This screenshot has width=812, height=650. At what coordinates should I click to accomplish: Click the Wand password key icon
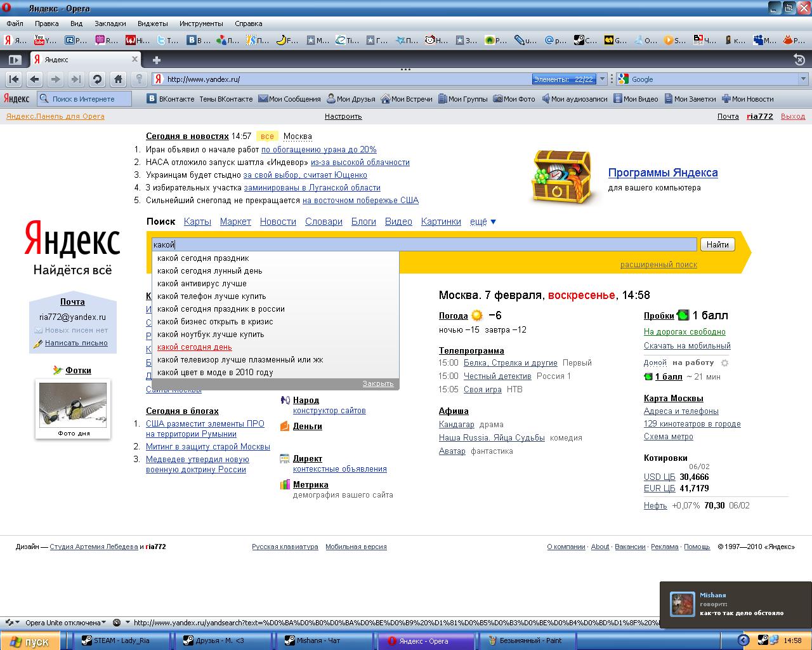(x=139, y=79)
